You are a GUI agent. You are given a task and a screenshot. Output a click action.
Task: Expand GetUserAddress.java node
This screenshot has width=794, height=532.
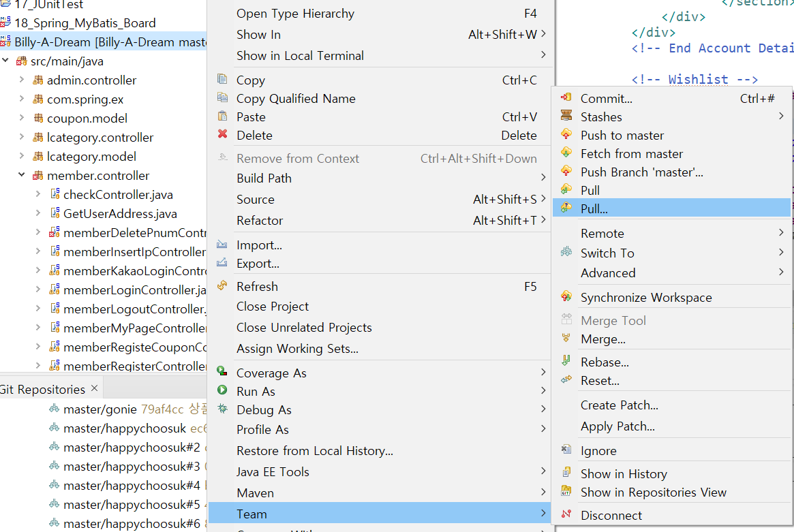point(38,213)
